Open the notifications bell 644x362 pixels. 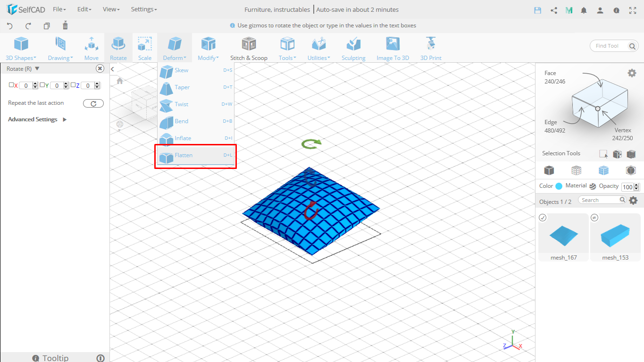(584, 10)
